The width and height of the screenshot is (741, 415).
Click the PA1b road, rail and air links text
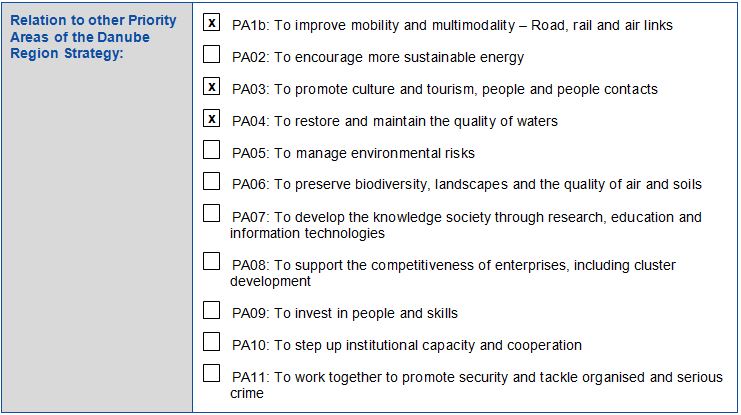[452, 25]
